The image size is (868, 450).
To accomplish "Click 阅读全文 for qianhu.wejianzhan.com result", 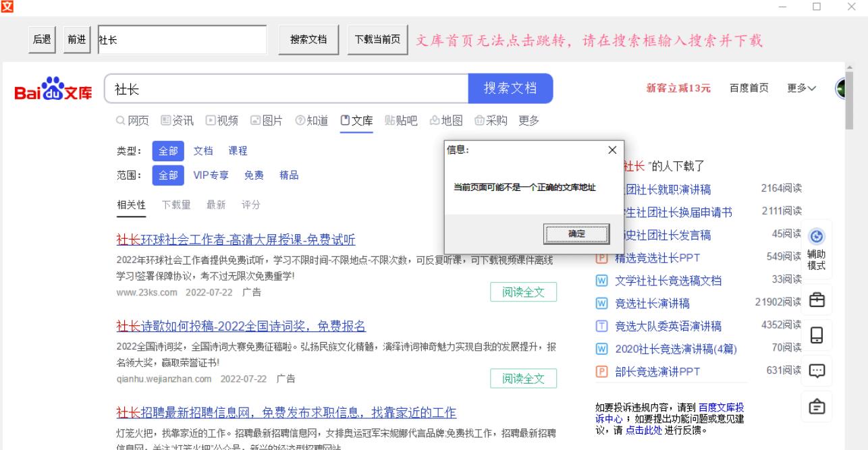I will (523, 378).
